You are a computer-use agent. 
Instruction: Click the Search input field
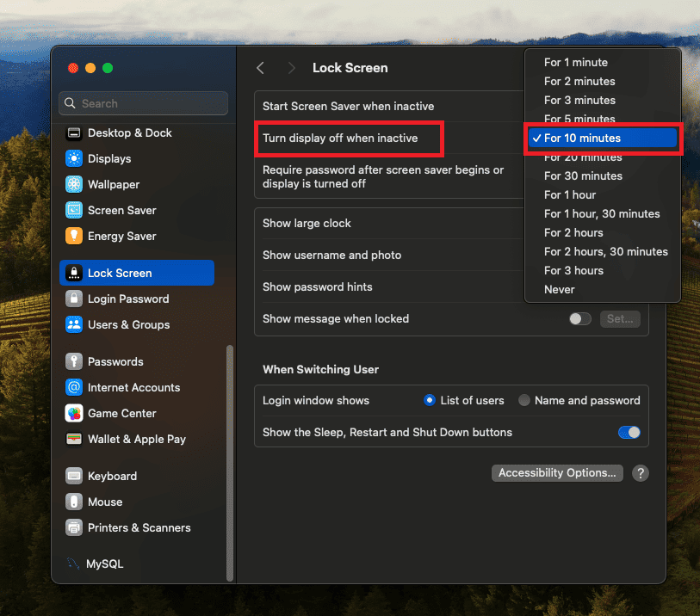143,103
